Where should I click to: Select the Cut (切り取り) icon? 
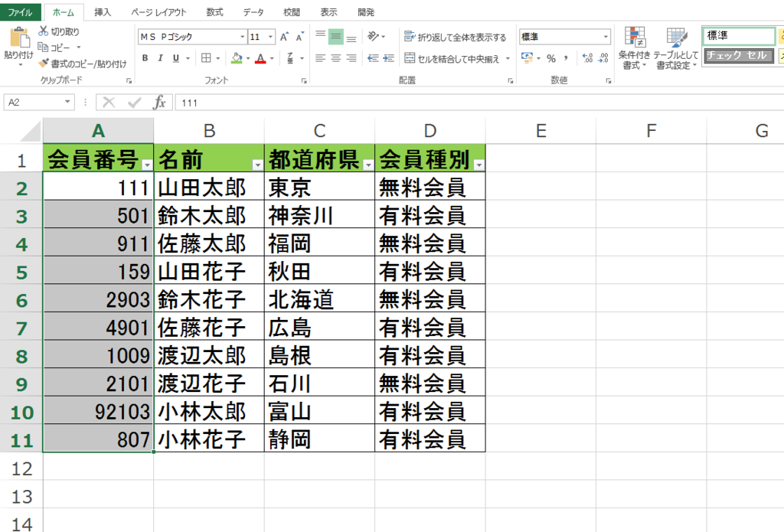point(44,30)
